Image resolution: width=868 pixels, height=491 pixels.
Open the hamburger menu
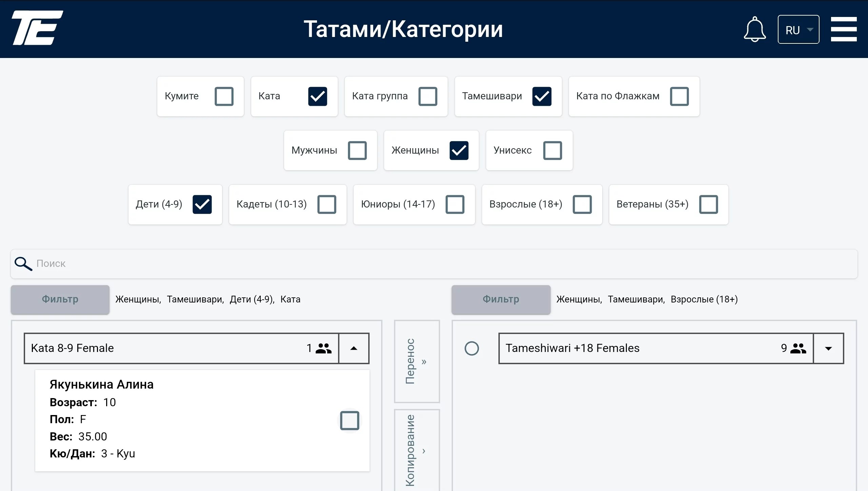(844, 29)
